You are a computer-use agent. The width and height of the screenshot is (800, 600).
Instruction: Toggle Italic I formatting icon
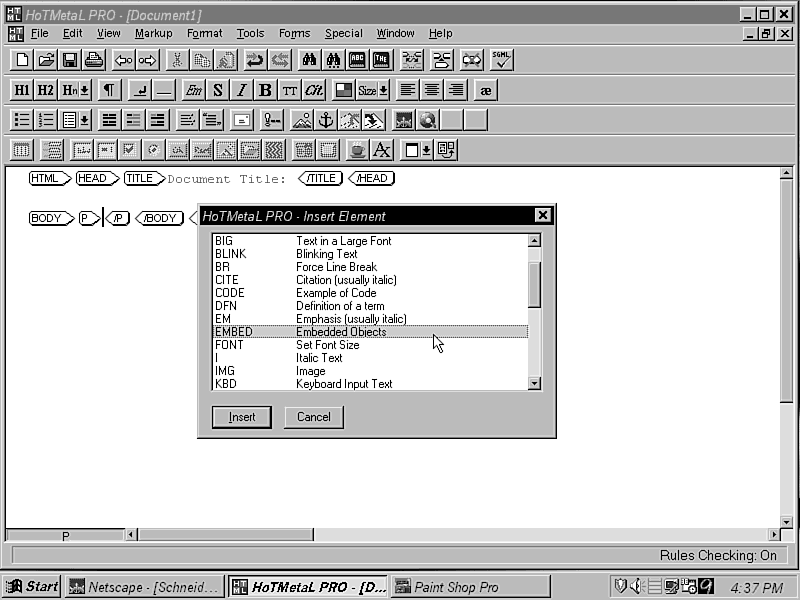pos(241,90)
